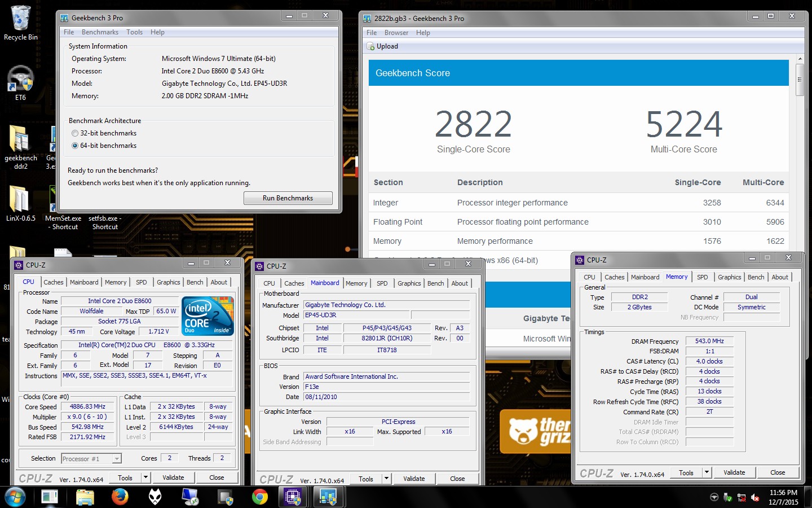Select 64-bit benchmarks option
The width and height of the screenshot is (812, 508).
coord(75,146)
